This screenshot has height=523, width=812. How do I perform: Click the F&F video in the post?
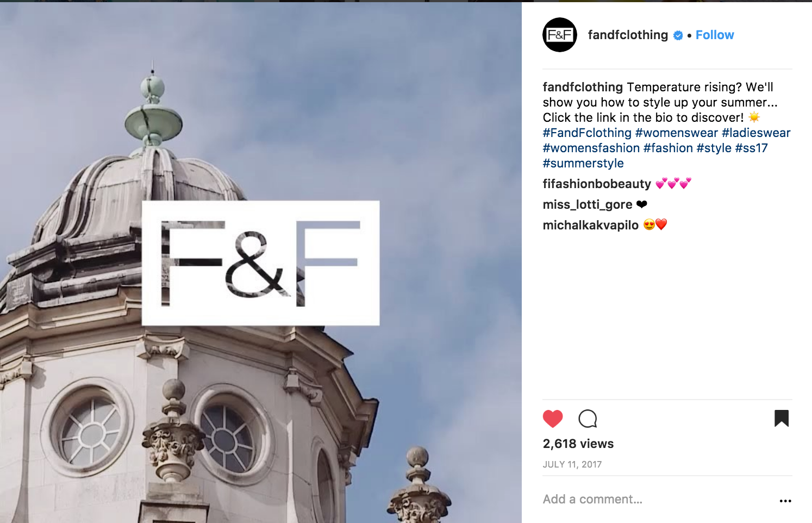point(261,263)
